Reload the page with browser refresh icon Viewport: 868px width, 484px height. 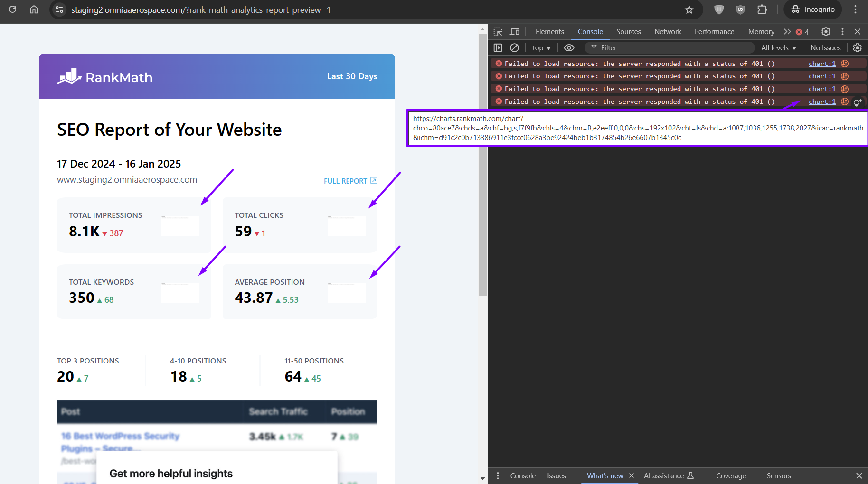click(x=13, y=9)
